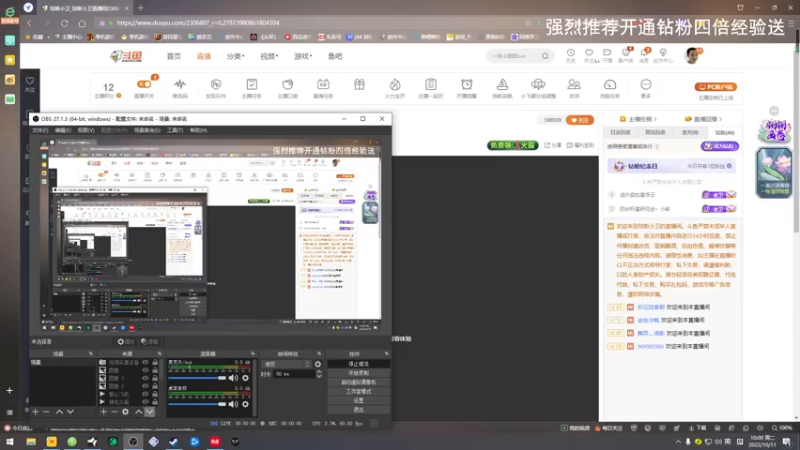Click 开始录制 start recording button

coord(359,373)
